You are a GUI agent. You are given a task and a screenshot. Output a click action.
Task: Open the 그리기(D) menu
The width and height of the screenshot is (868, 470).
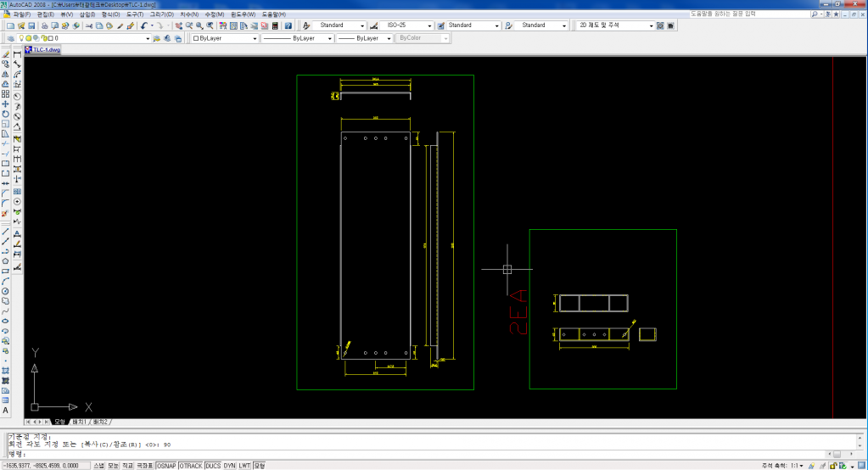(x=162, y=14)
